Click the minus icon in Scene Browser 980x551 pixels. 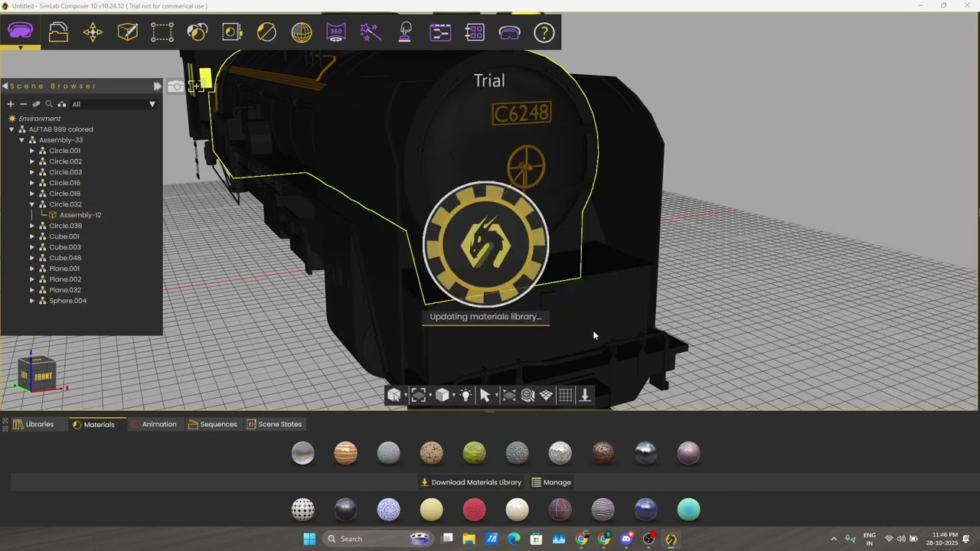coord(23,104)
